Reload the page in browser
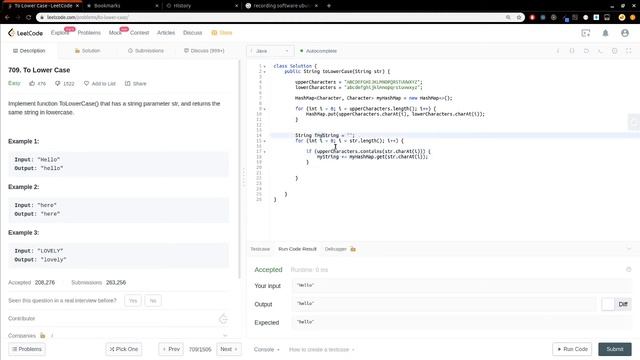 tap(28, 18)
